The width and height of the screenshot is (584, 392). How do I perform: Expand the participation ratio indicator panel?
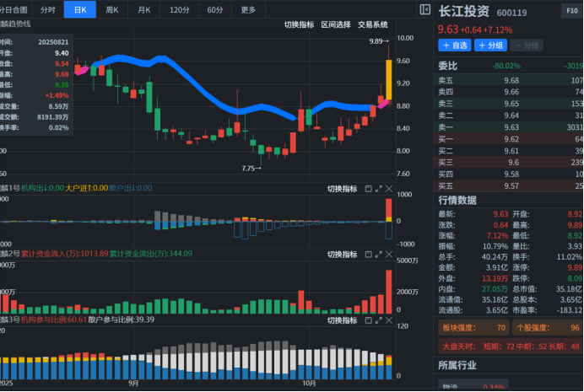pyautogui.click(x=379, y=320)
